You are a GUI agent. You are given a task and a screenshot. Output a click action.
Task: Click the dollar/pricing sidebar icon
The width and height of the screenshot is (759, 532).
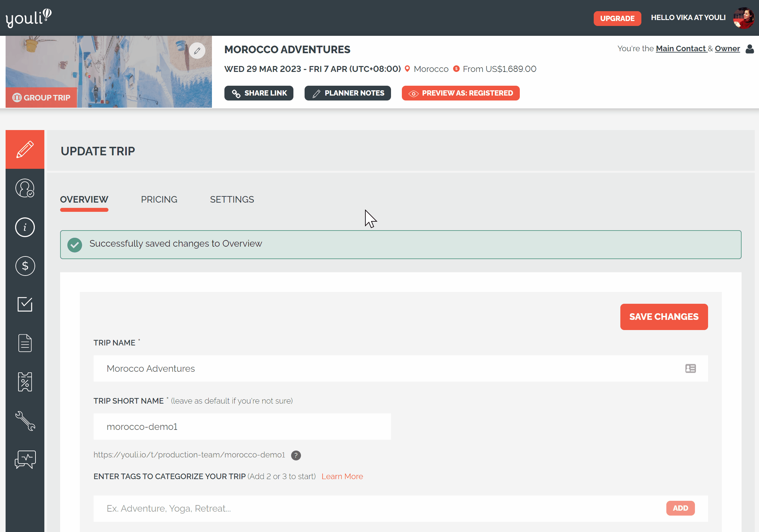point(25,265)
